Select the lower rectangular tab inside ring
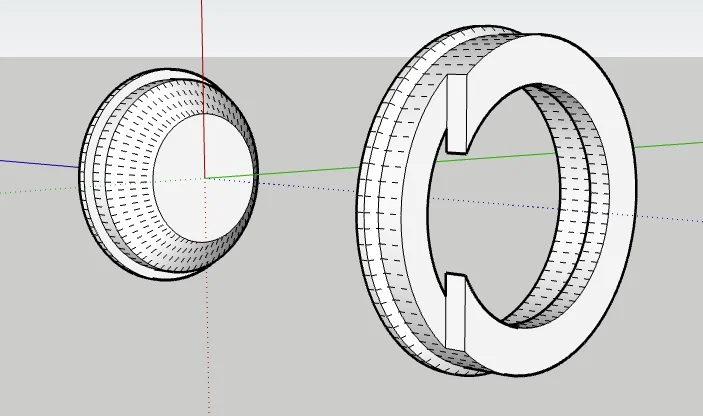This screenshot has height=416, width=703. click(x=455, y=312)
